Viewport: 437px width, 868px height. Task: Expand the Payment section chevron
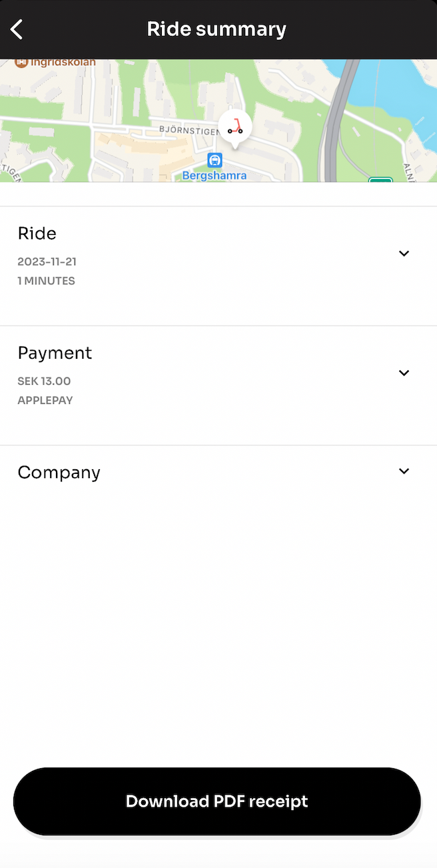[x=404, y=373]
